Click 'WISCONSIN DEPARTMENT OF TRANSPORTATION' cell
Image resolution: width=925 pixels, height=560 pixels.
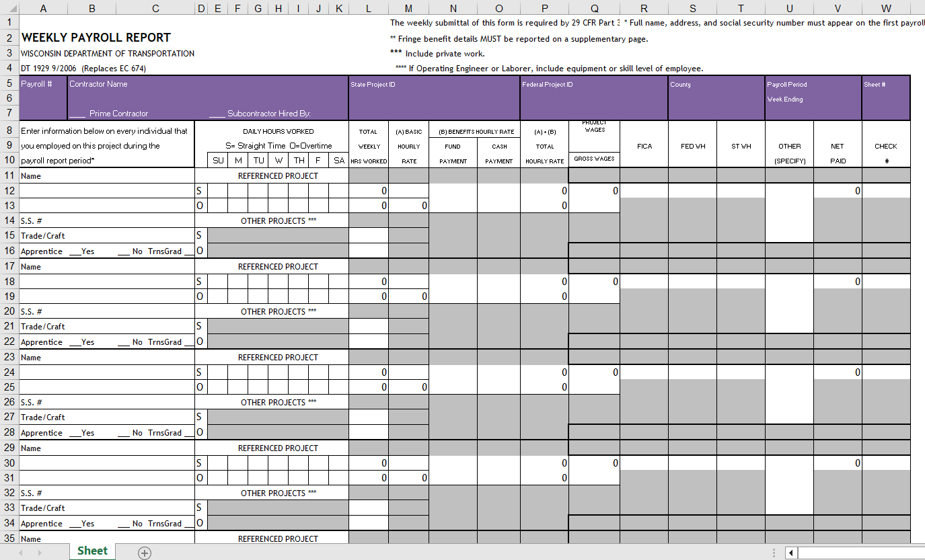pos(108,53)
